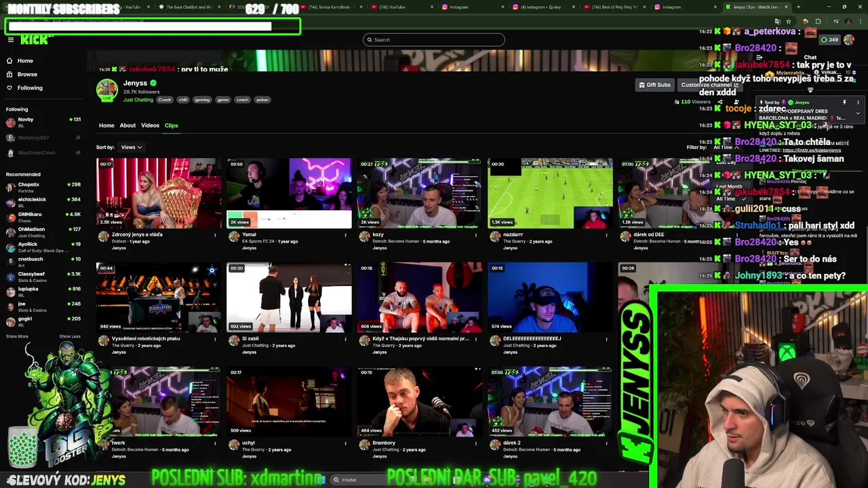
Task: Click the Just Chatting category link
Action: click(138, 100)
